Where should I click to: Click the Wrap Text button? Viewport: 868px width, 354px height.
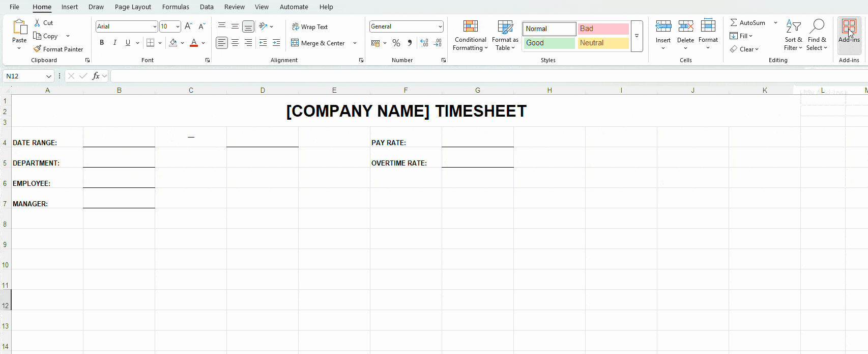(x=310, y=26)
